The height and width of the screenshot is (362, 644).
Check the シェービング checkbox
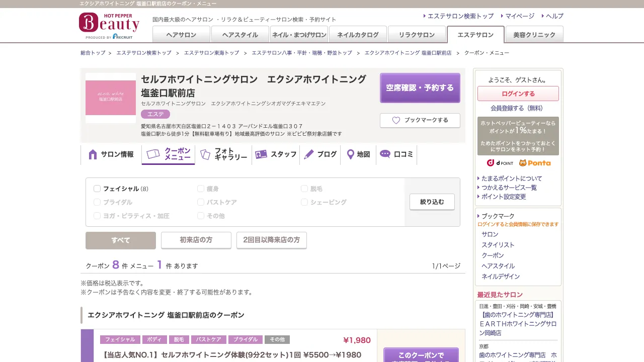point(304,202)
